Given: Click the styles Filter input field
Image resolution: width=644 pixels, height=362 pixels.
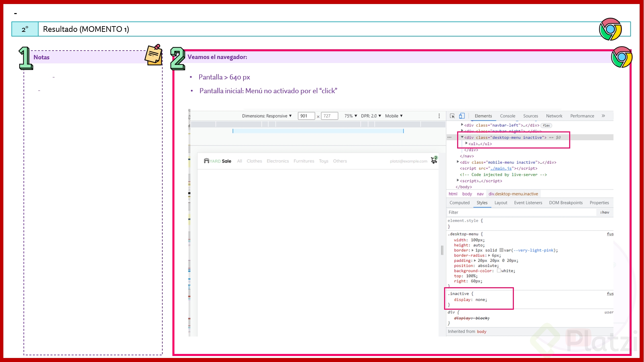Looking at the screenshot, I should [522, 213].
